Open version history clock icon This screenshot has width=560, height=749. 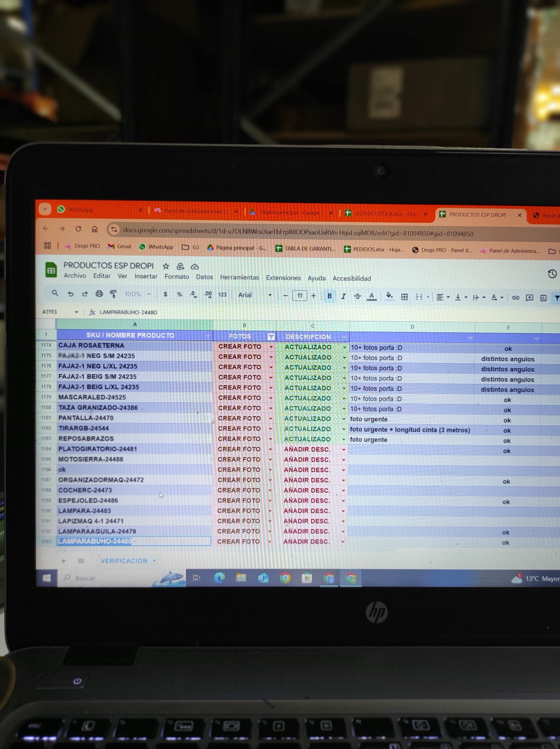point(552,274)
